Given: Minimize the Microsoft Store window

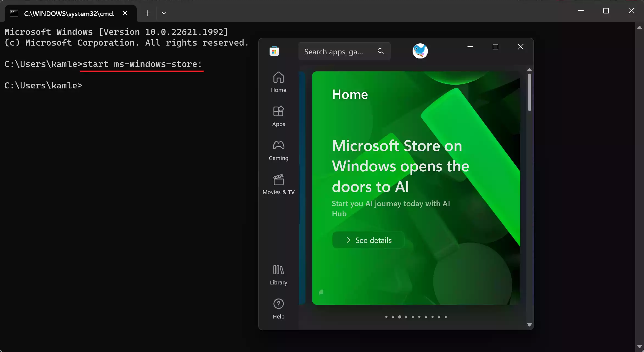Looking at the screenshot, I should pyautogui.click(x=470, y=47).
